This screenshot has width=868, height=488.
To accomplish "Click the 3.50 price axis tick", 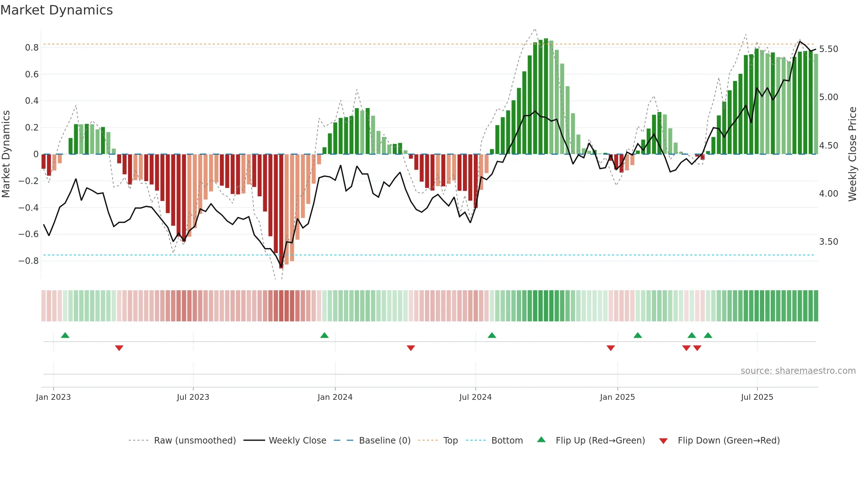I will pos(829,241).
